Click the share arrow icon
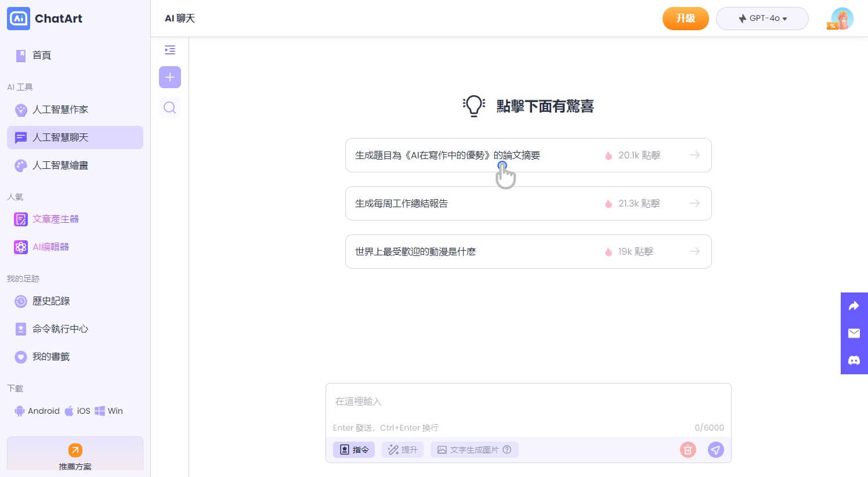868x477 pixels. pyautogui.click(x=854, y=306)
